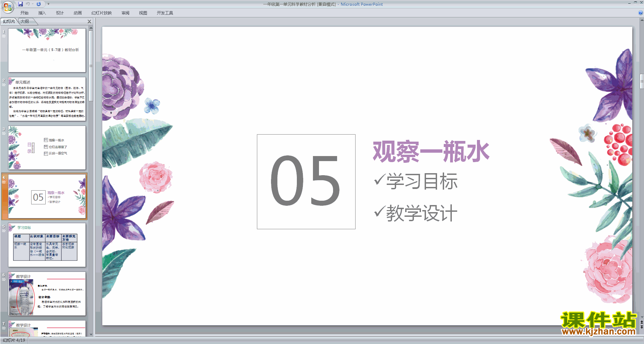Click thumbnail pane scroll down arrow
This screenshot has height=344, width=644.
[x=91, y=334]
